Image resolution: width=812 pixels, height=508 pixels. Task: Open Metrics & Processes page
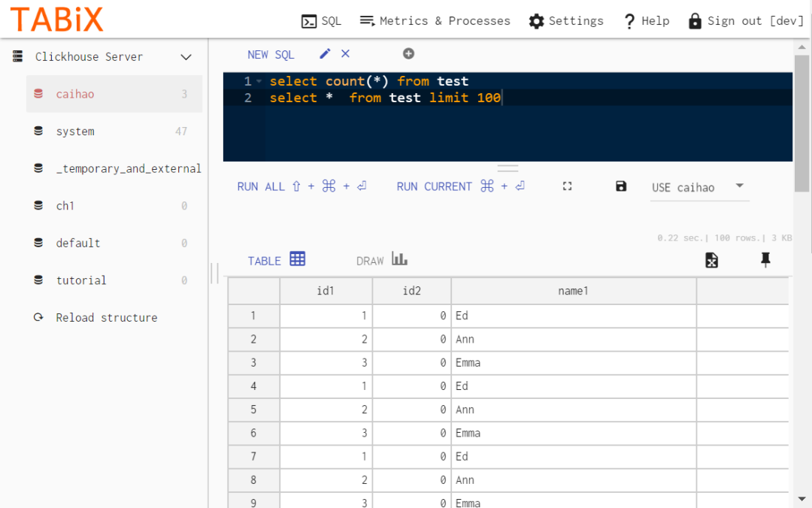[x=435, y=21]
